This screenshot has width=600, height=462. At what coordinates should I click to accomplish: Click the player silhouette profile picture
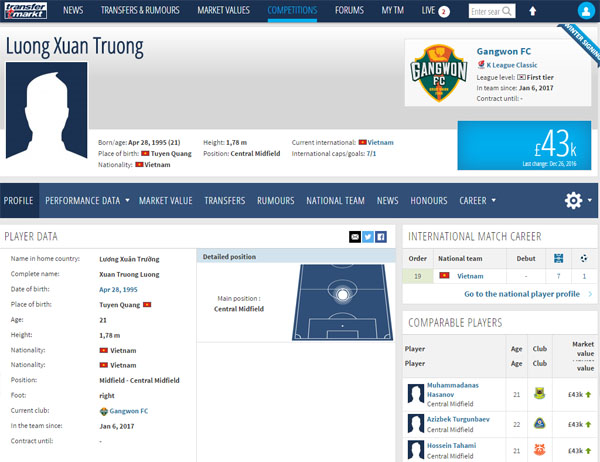(46, 111)
